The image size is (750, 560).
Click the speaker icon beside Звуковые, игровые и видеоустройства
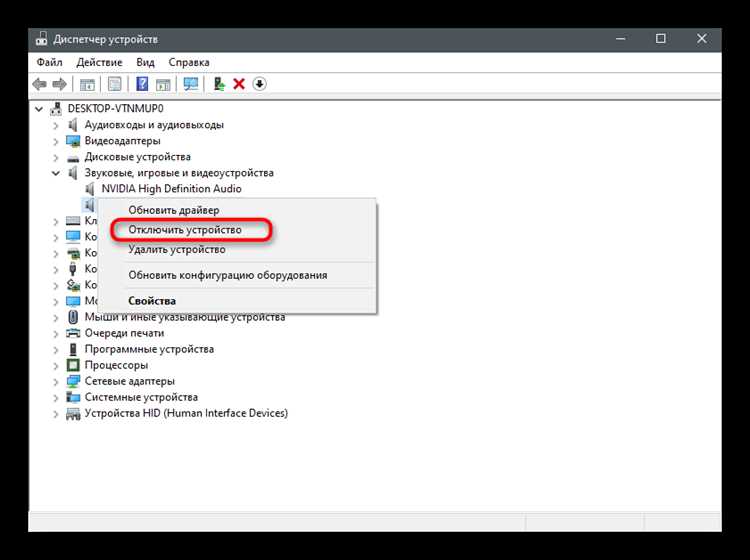(73, 173)
